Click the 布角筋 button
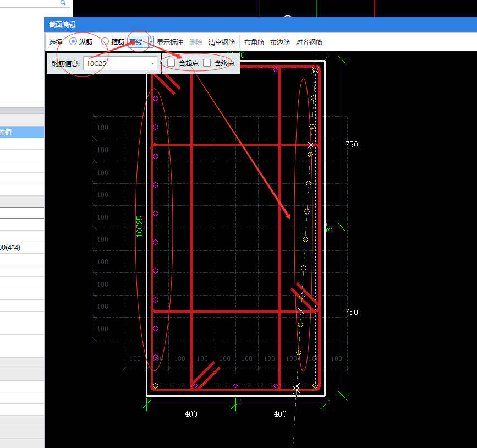Viewport: 477px width, 448px height. click(x=254, y=42)
